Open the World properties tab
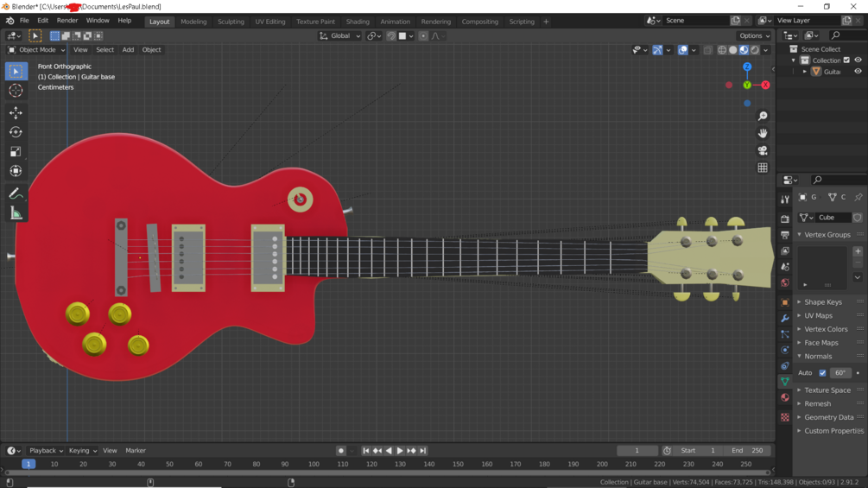 pyautogui.click(x=785, y=282)
